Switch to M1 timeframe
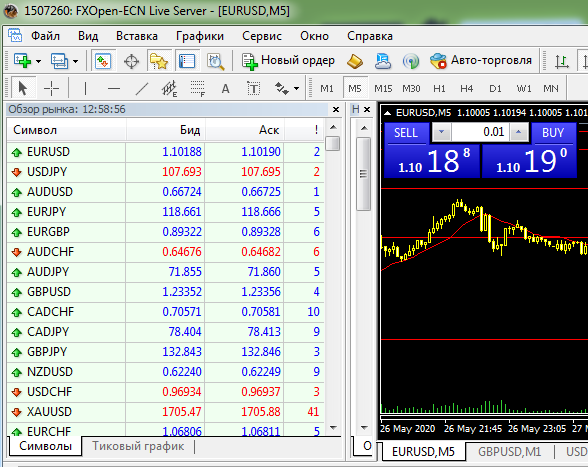The width and height of the screenshot is (588, 467). tap(327, 89)
